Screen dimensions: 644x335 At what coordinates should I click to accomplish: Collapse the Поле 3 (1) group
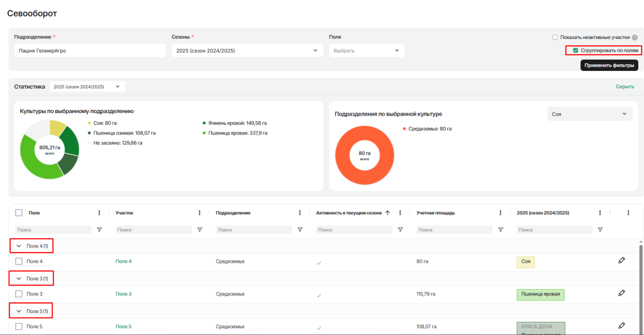(19, 278)
